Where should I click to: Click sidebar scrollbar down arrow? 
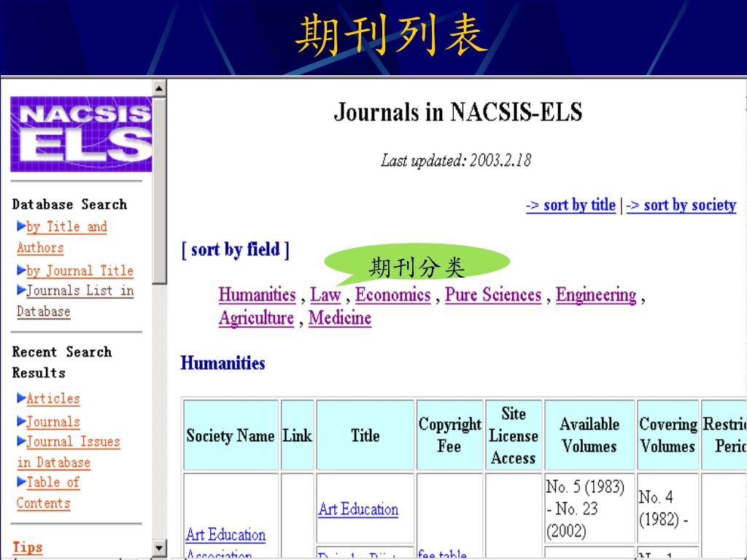point(159,548)
